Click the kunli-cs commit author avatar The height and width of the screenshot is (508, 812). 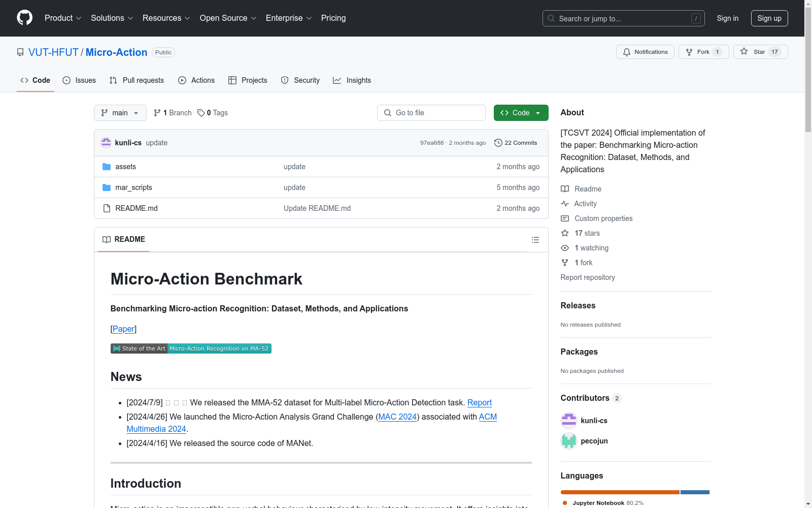pos(106,143)
